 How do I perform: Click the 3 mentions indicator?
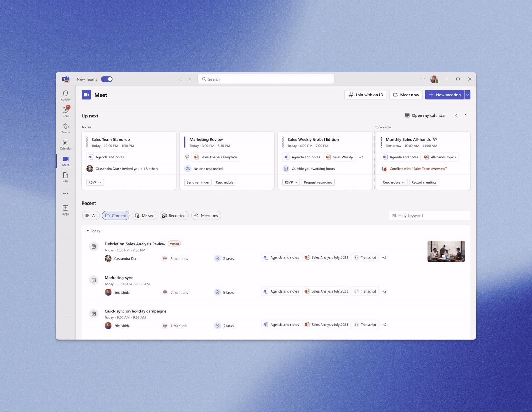[175, 258]
